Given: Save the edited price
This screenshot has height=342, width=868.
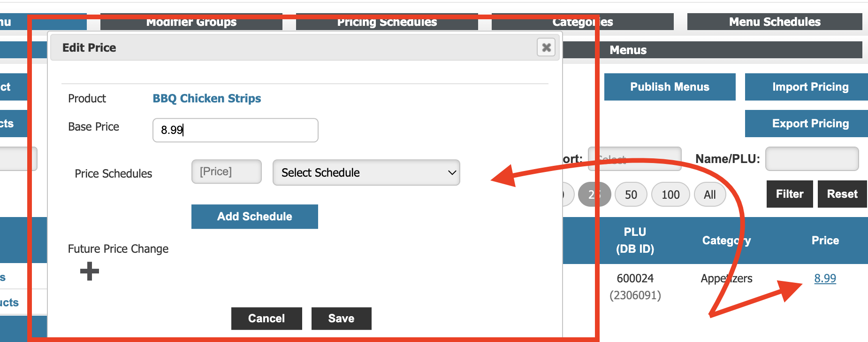Looking at the screenshot, I should click(341, 319).
